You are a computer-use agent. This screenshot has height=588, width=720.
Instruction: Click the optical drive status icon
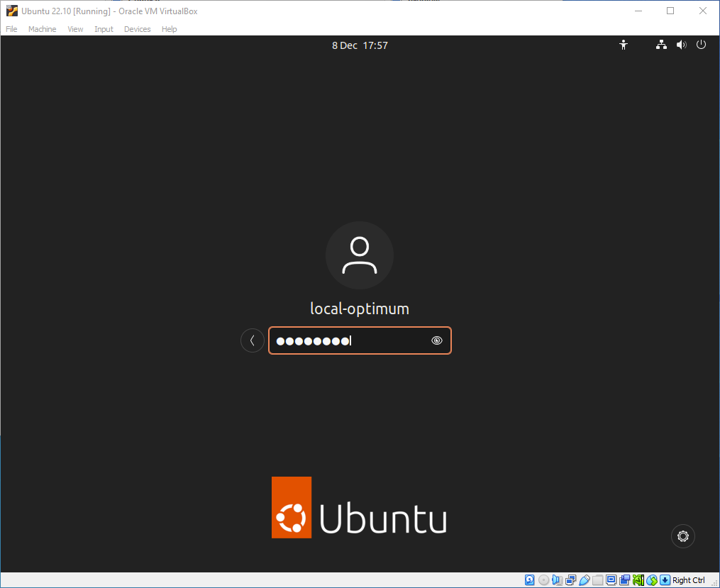click(x=543, y=580)
